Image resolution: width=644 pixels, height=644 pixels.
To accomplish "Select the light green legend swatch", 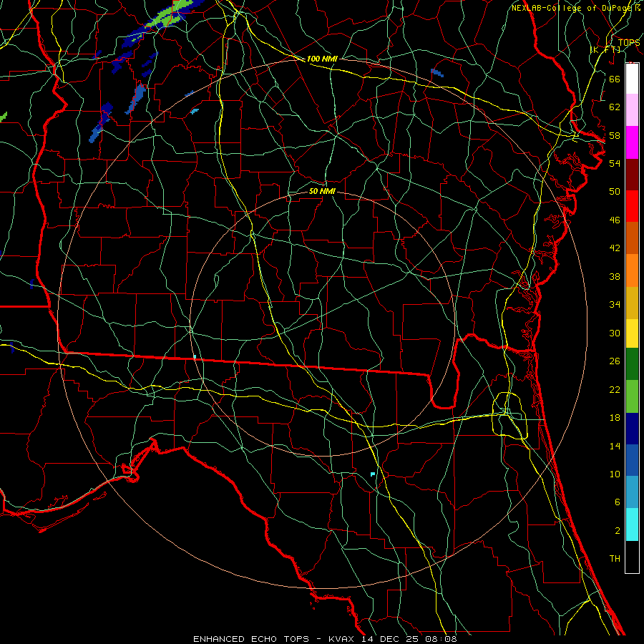I will click(x=632, y=396).
